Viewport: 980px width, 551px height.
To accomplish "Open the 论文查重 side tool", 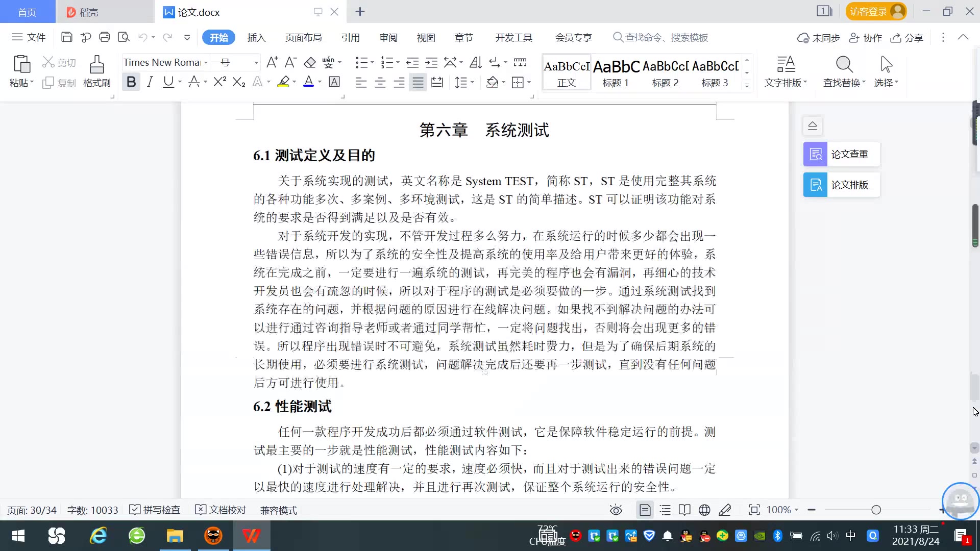I will (x=842, y=154).
